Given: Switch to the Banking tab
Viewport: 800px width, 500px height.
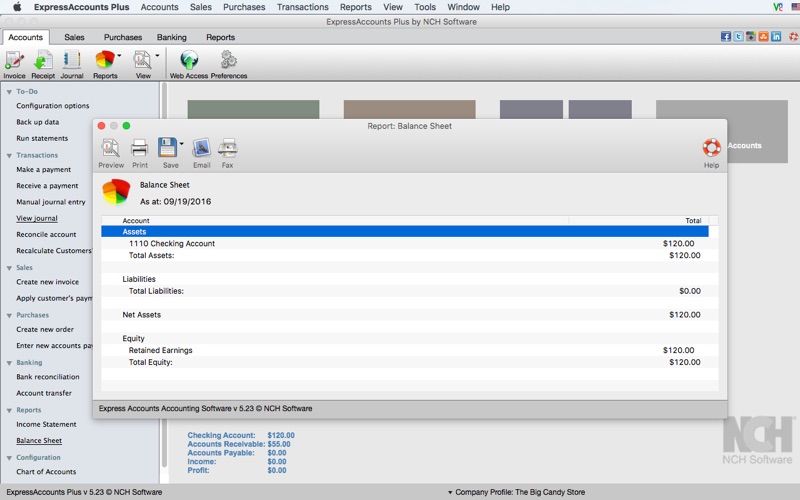Looking at the screenshot, I should 171,37.
